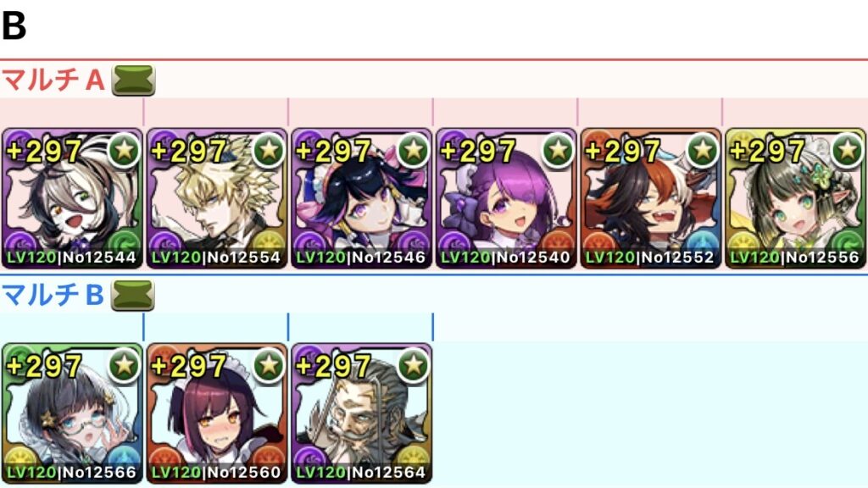Select monster card No12556
The image size is (868, 488).
(x=795, y=198)
